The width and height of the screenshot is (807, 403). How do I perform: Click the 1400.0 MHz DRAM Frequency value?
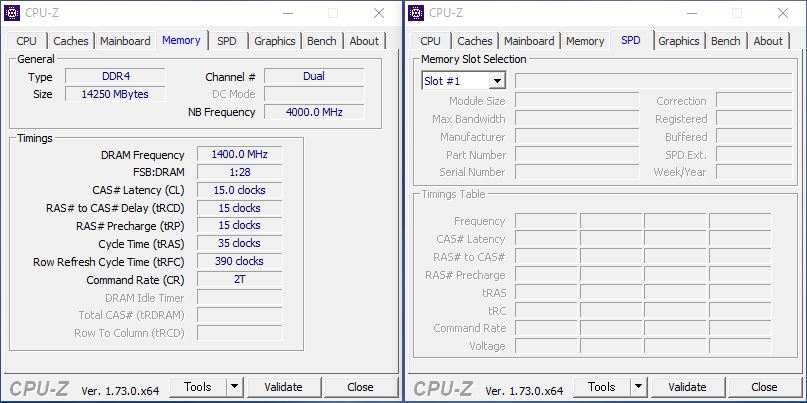[239, 154]
